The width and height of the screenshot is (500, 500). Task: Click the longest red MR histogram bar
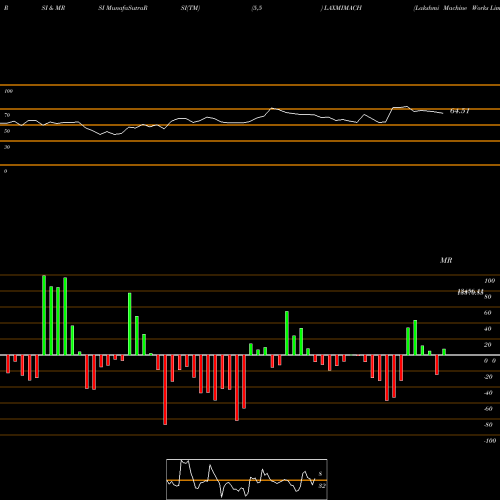point(165,390)
